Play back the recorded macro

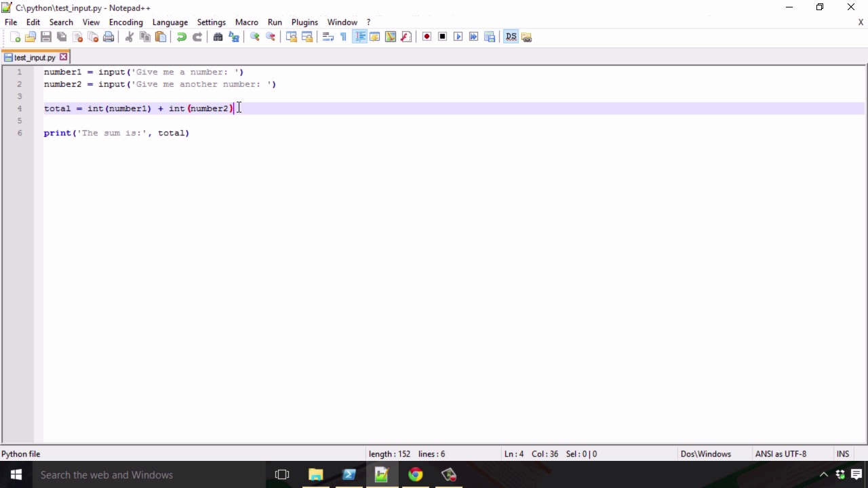[x=458, y=37]
